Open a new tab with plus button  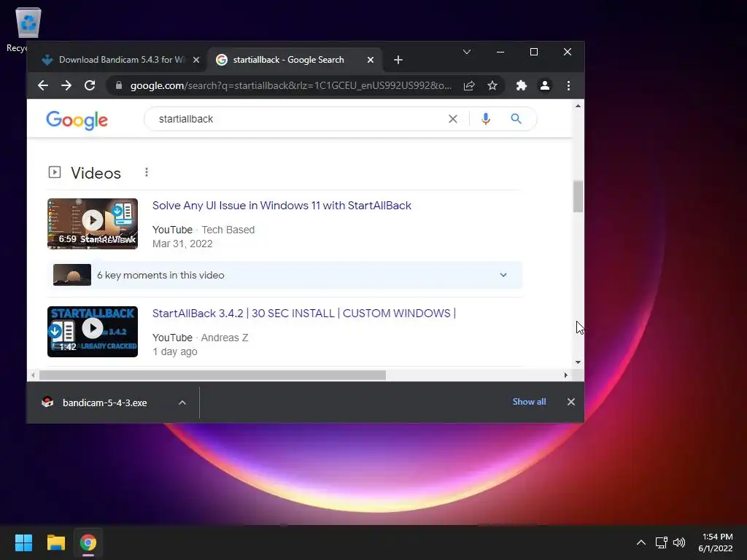point(398,60)
